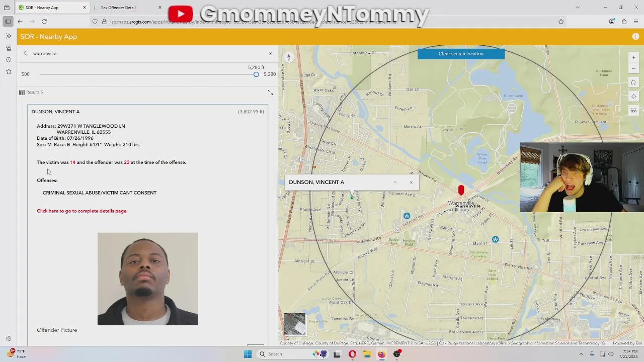Click the 5,280 maximum slider label
The image size is (644, 362).
[x=270, y=74]
